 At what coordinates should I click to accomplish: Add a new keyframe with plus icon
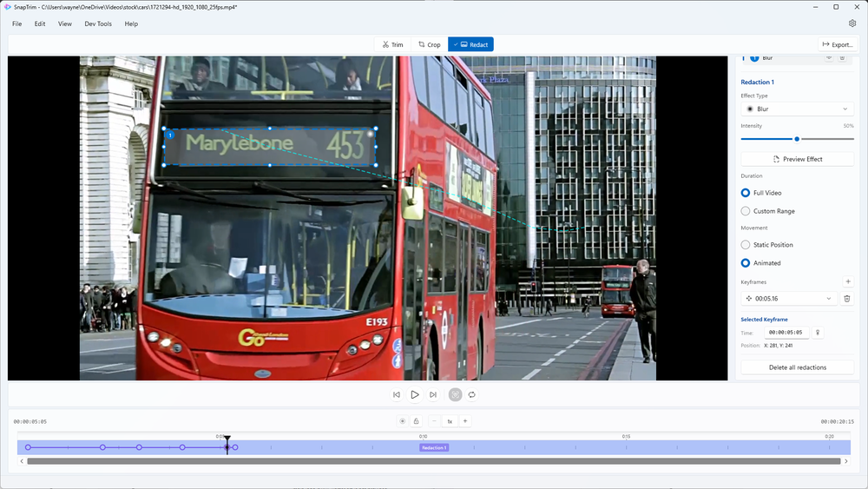point(848,282)
